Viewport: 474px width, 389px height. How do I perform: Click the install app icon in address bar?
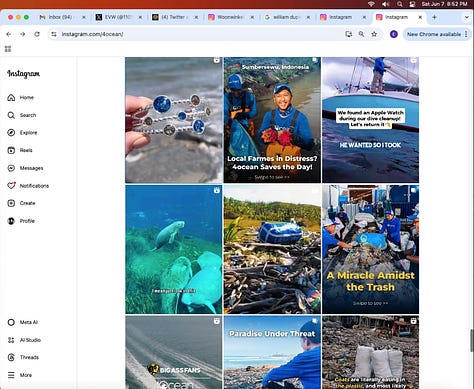(x=349, y=34)
